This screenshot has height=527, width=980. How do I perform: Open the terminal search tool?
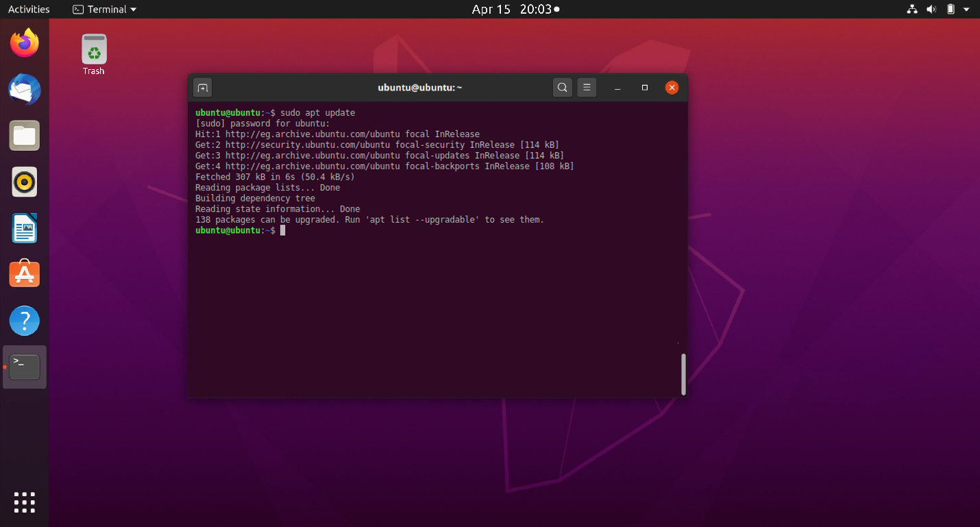(562, 87)
